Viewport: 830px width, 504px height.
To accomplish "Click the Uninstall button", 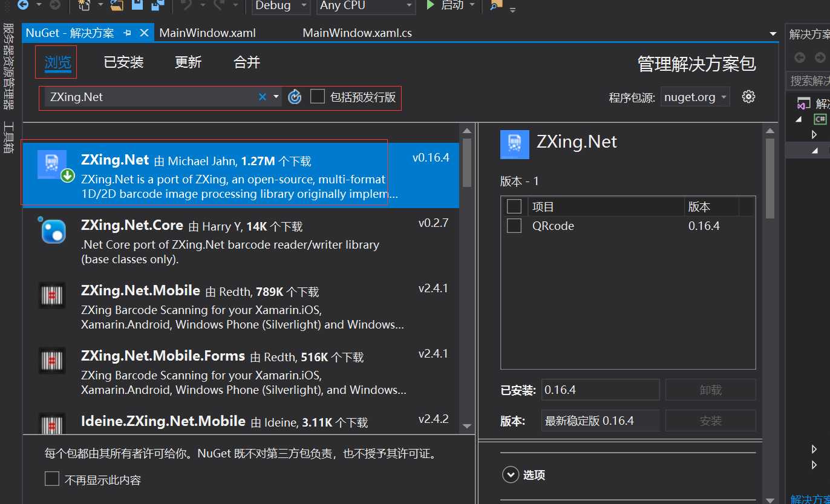I will pos(710,390).
